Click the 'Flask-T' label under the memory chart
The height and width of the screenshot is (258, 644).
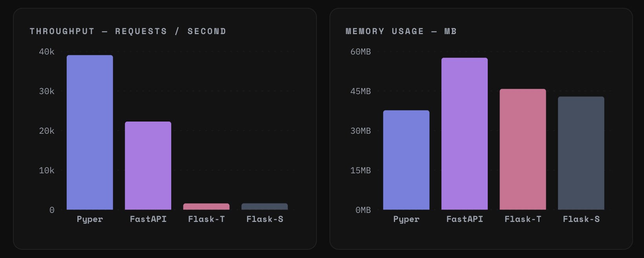[x=523, y=219]
